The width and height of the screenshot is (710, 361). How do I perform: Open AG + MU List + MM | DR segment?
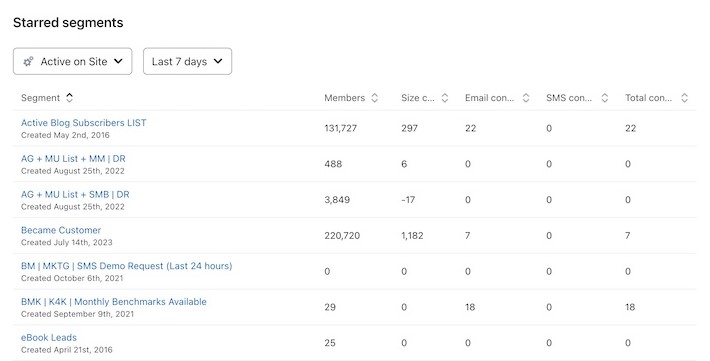[x=73, y=159]
